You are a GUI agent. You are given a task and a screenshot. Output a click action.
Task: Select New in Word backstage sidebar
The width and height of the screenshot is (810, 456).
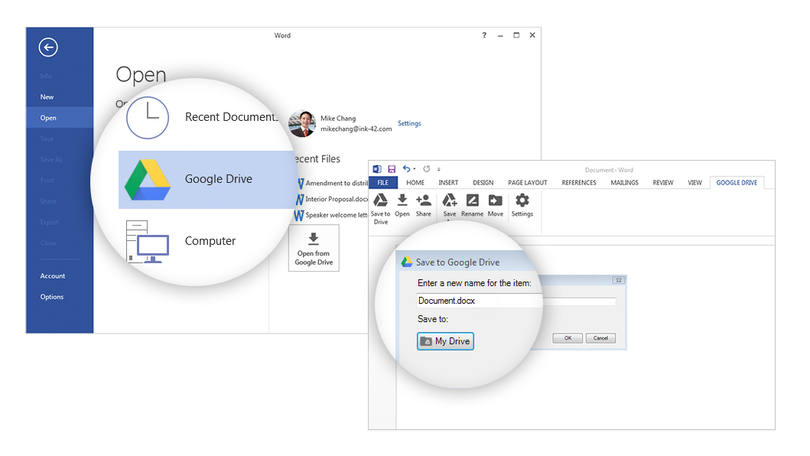[x=47, y=97]
